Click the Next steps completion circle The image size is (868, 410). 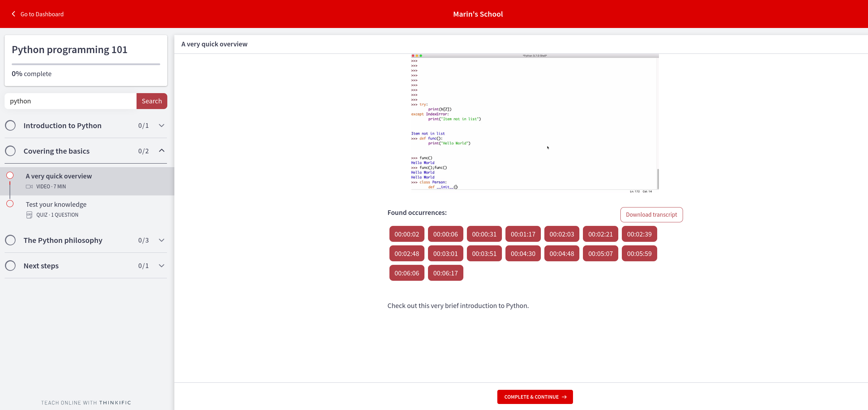tap(10, 266)
